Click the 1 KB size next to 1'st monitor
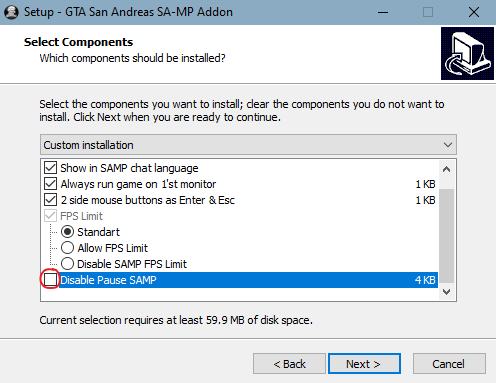496x383 pixels. (425, 184)
